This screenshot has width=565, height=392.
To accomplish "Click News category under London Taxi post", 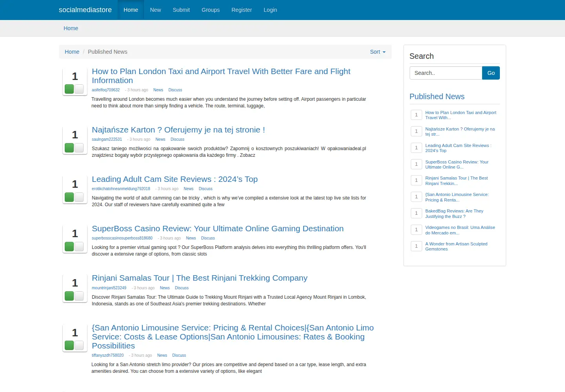I will (158, 90).
